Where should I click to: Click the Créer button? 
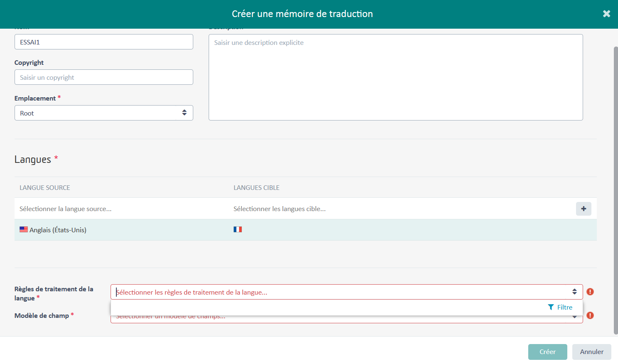point(547,352)
